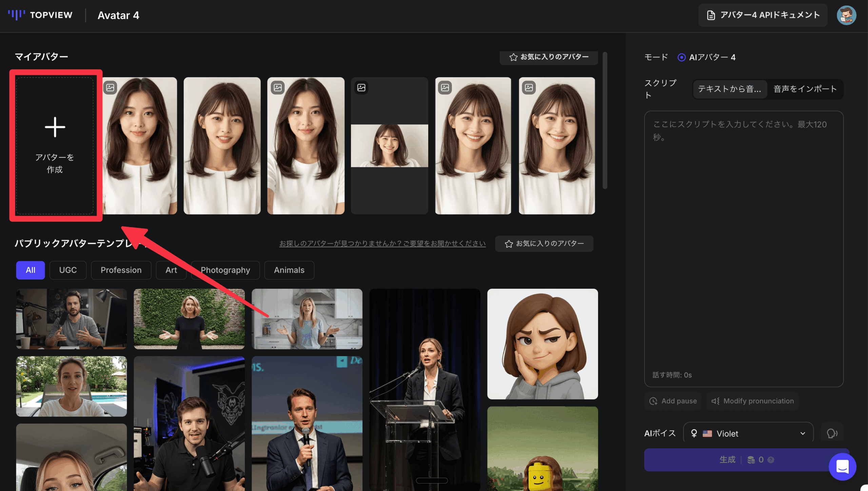868x491 pixels.
Task: Click the help question-mark icon on 生成 button
Action: tap(771, 460)
